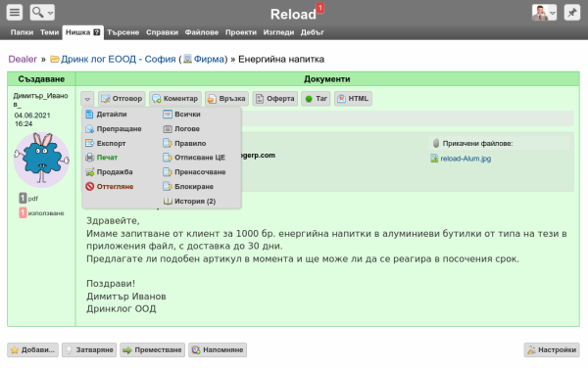Choose Експорт menu item
588x368 pixels.
pyautogui.click(x=106, y=143)
